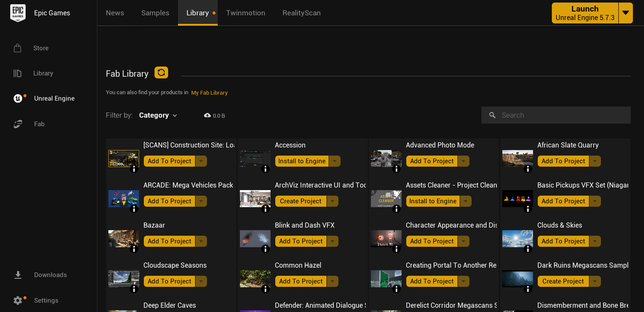Click the Derelict Corridor Megascans title

(452, 305)
